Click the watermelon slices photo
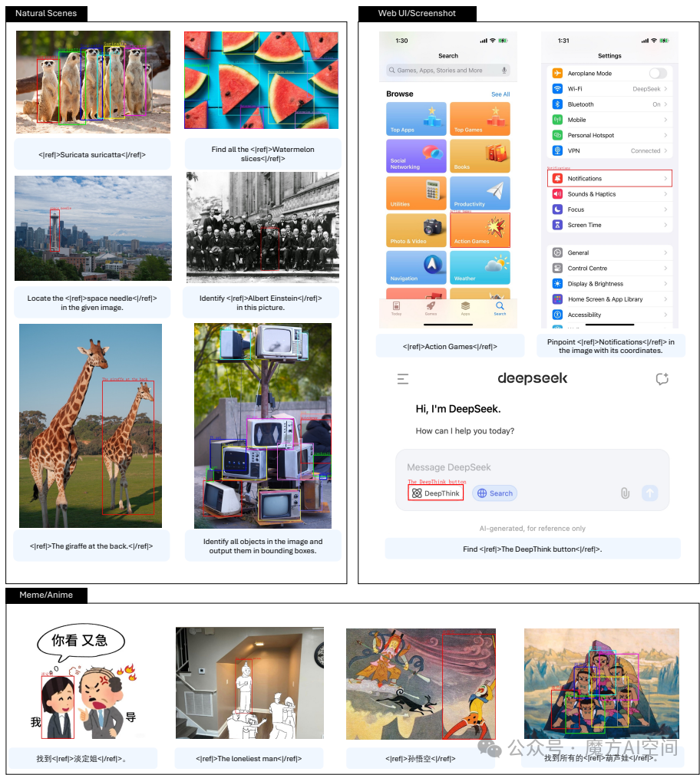This screenshot has height=775, width=700. (262, 80)
